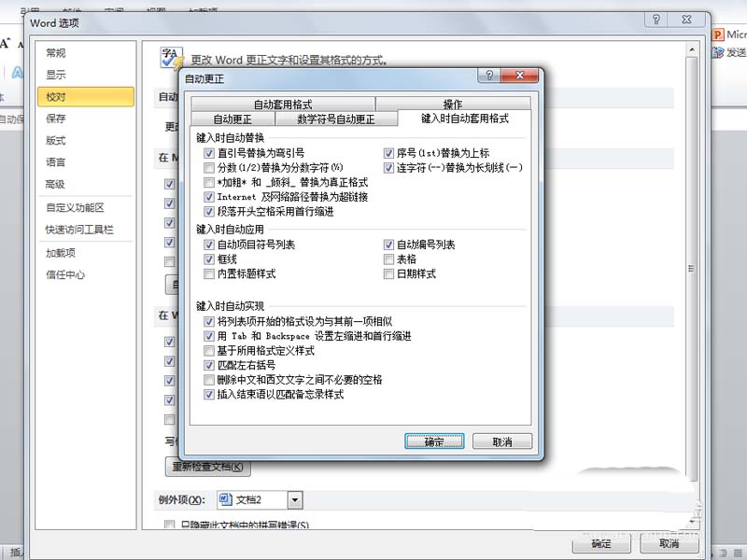Toggle Internet 及网络路径替换为超链接 checkbox

pyautogui.click(x=208, y=197)
